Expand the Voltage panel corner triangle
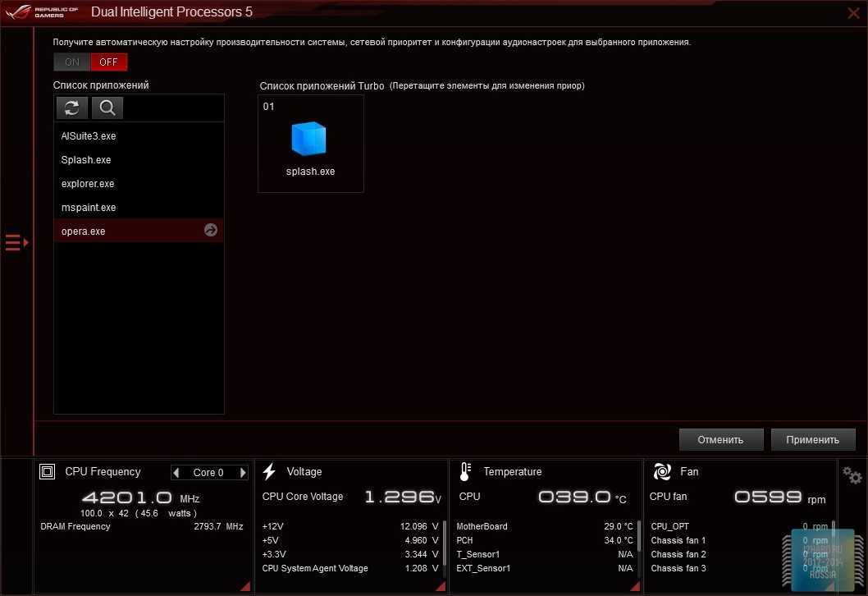This screenshot has width=868, height=596. (441, 586)
